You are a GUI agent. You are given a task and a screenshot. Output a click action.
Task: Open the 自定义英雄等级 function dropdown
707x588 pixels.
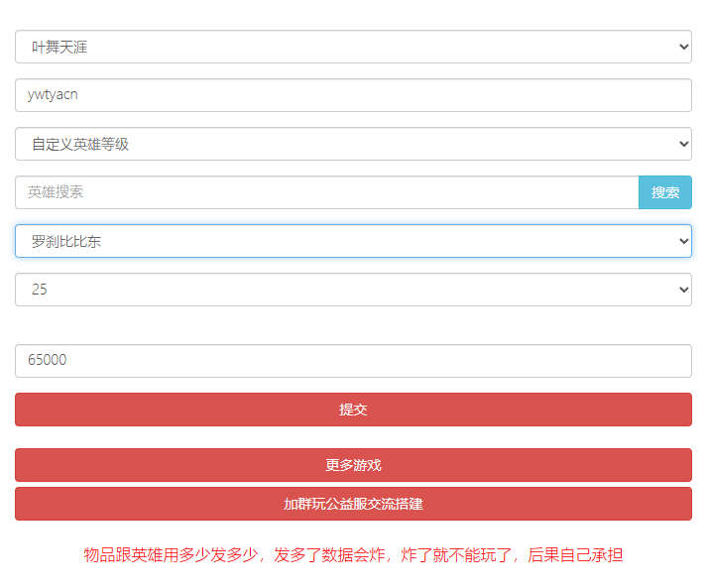353,144
